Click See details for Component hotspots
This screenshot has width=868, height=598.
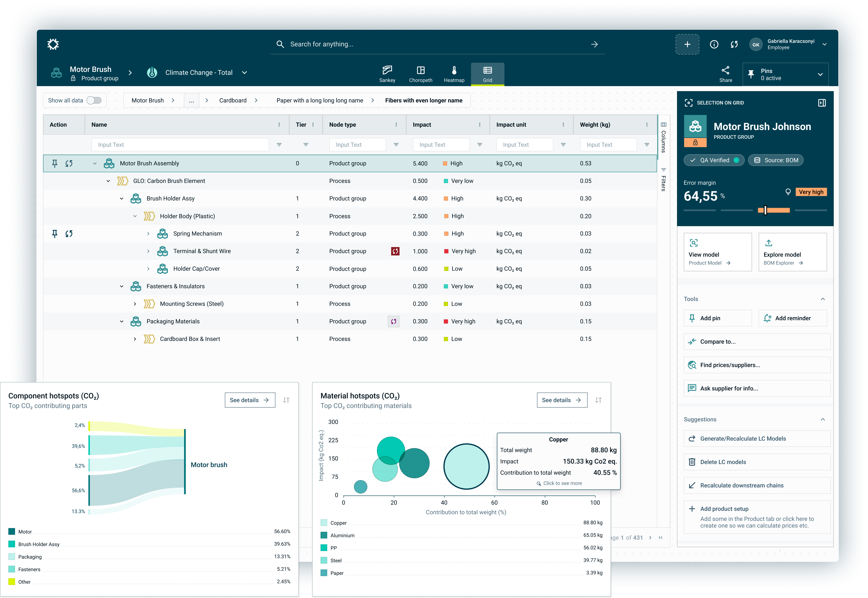(x=250, y=400)
